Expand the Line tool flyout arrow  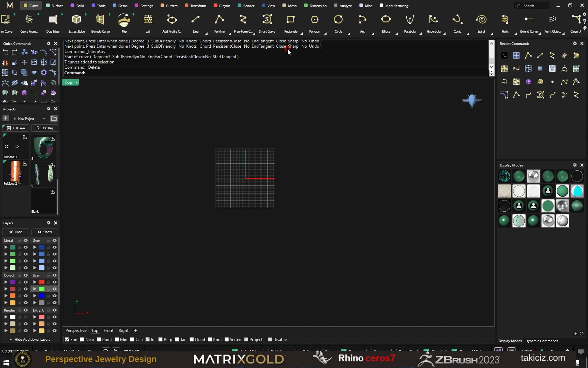click(x=206, y=34)
